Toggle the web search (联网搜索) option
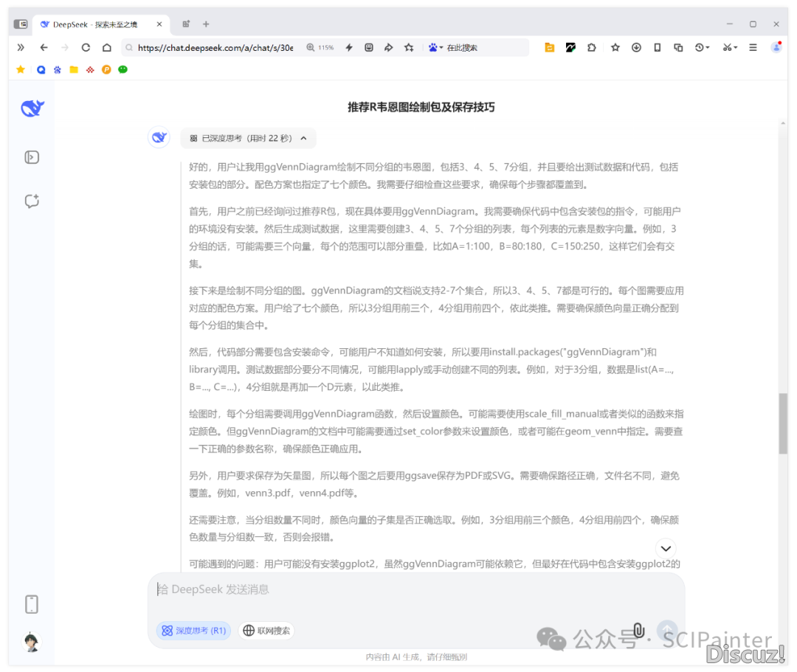This screenshot has width=797, height=672. pos(267,631)
